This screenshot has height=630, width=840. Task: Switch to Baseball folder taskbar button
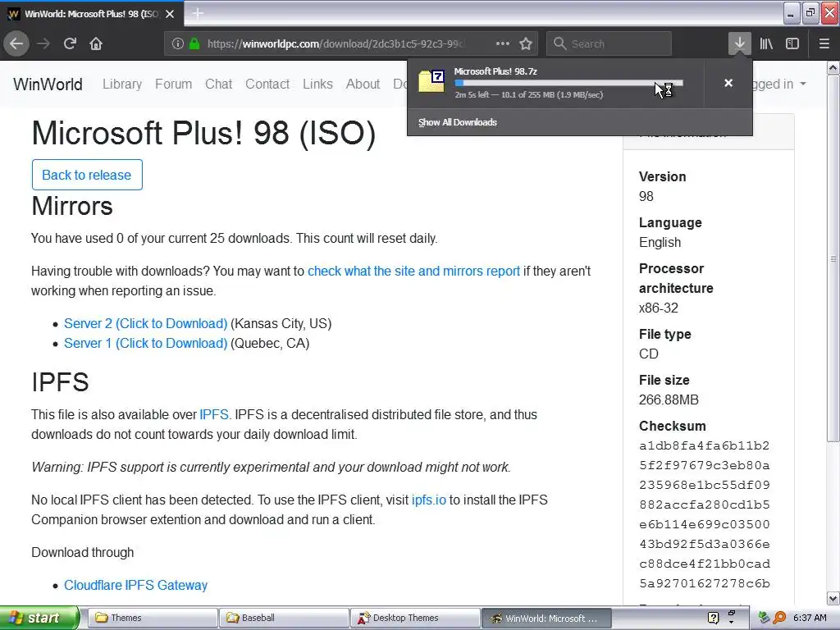[284, 618]
